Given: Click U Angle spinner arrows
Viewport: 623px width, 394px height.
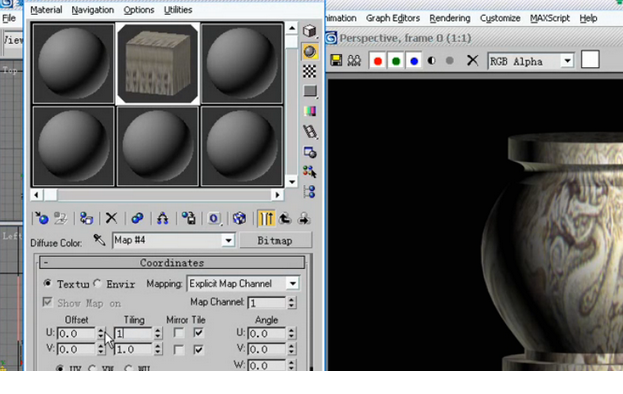Looking at the screenshot, I should [292, 333].
